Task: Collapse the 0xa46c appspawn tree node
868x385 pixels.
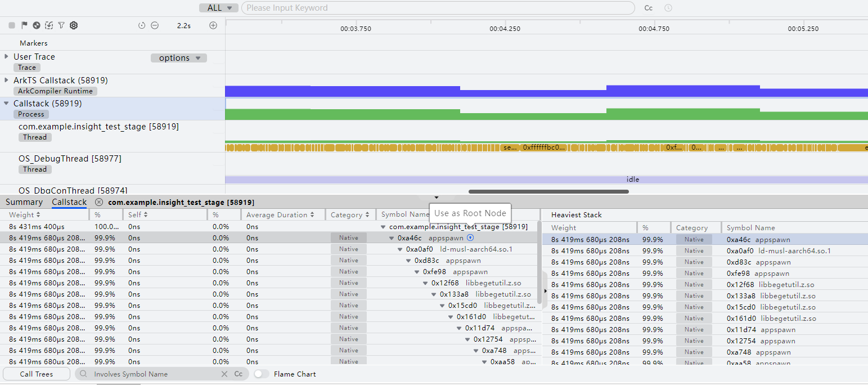Action: 392,238
